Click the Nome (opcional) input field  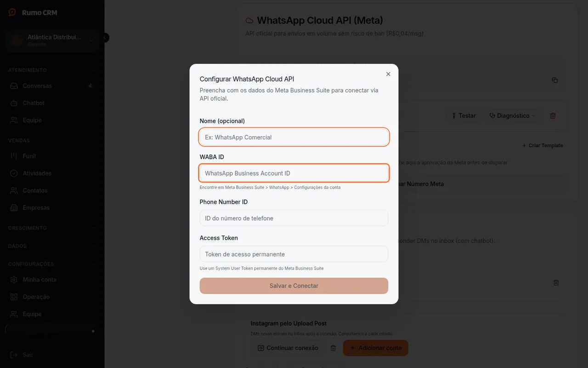click(294, 137)
